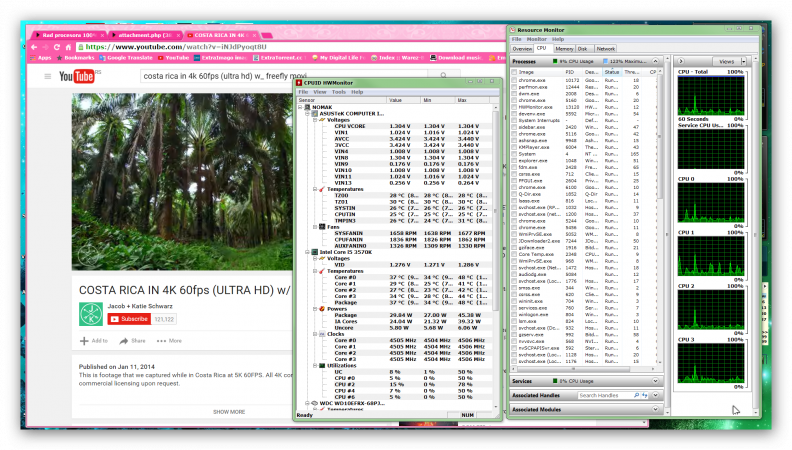The width and height of the screenshot is (792, 450).
Task: Open the YouTube bookmark in the bookmarks bar
Action: [173, 58]
